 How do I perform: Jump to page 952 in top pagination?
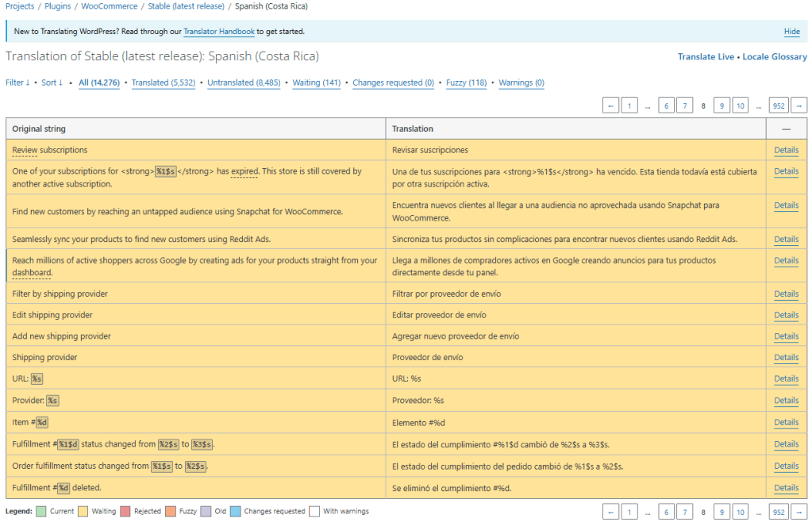click(779, 106)
